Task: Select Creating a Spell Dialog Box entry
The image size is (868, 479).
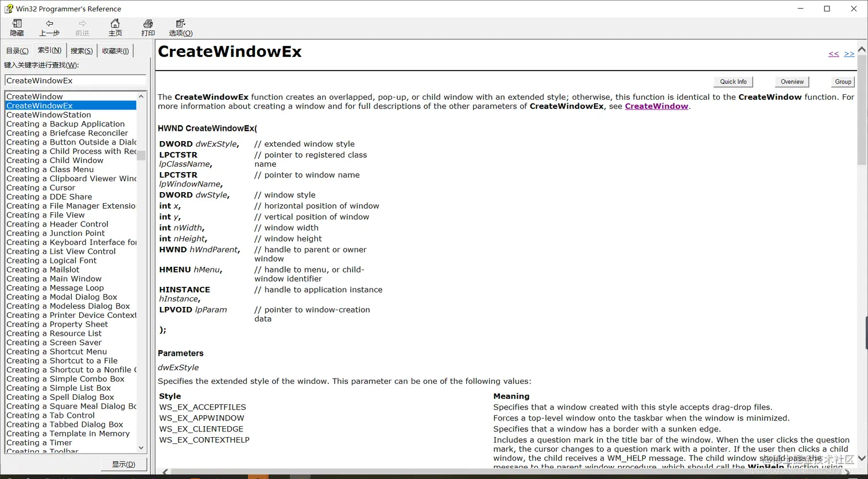Action: click(71, 398)
